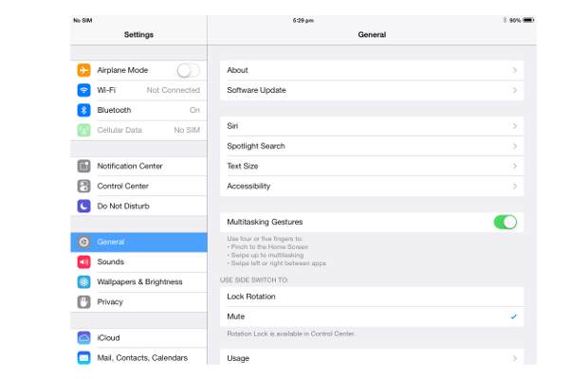Open the About row

372,70
